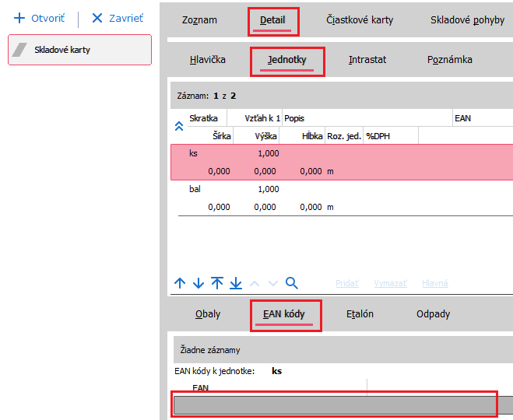513x420 pixels.
Task: Click the Vymazať link
Action: [390, 284]
